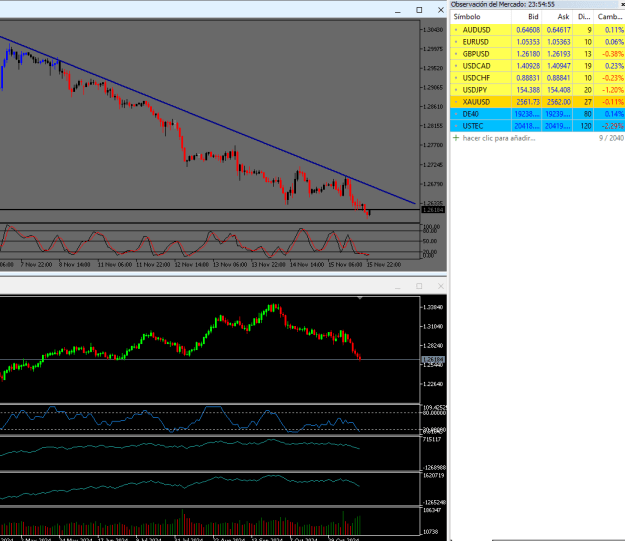Click the GBPUSD change value -0.38%
Screen dimensions: 625x541
coord(612,54)
